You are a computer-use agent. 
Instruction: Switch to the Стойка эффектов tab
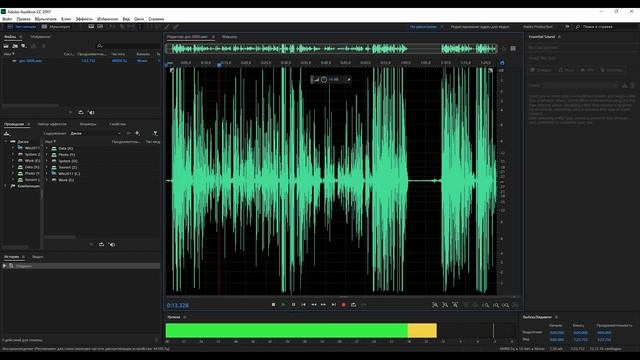coord(52,124)
